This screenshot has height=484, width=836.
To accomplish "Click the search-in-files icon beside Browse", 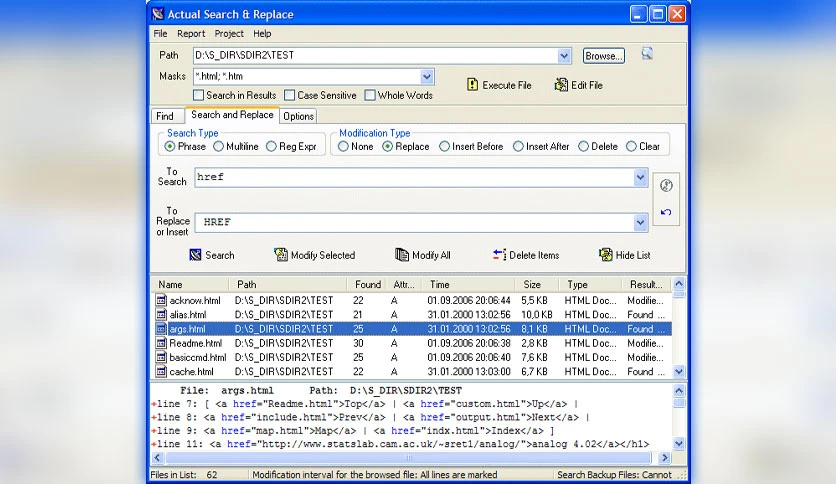I will point(647,54).
